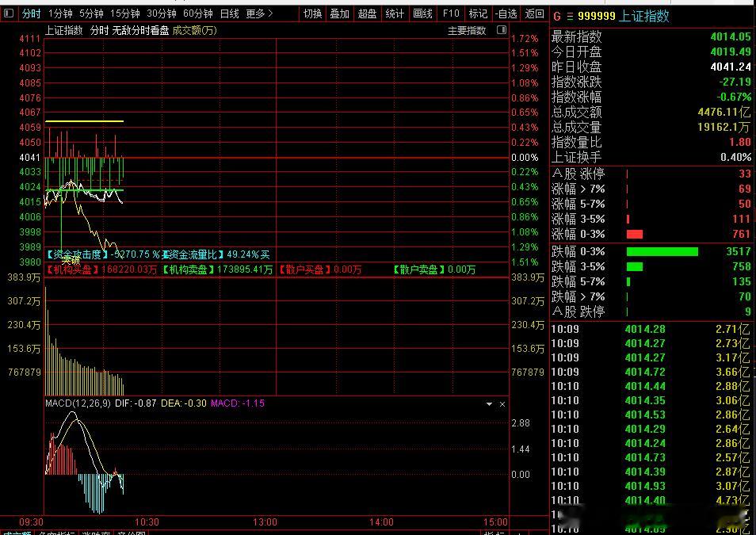
Task: Click the 指数涨跌 value -27.19
Action: [735, 82]
